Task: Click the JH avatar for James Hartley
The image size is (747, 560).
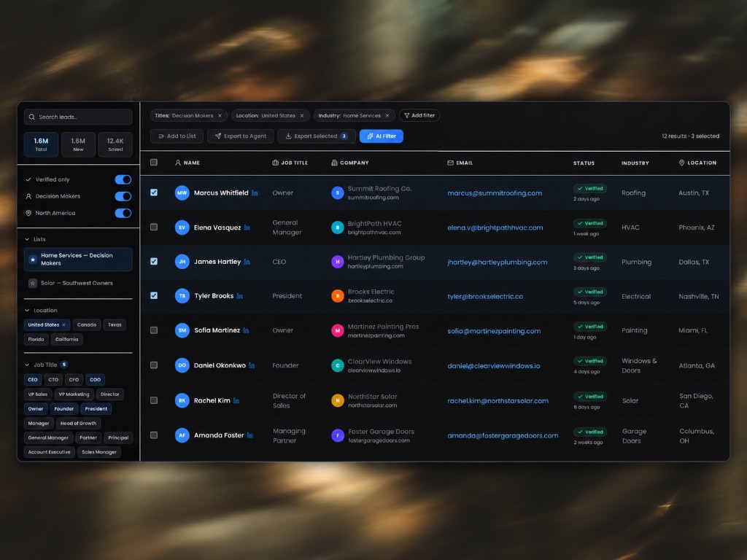Action: tap(182, 262)
